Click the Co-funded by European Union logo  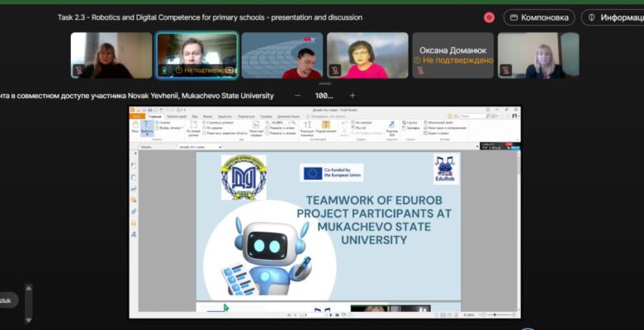click(x=331, y=172)
